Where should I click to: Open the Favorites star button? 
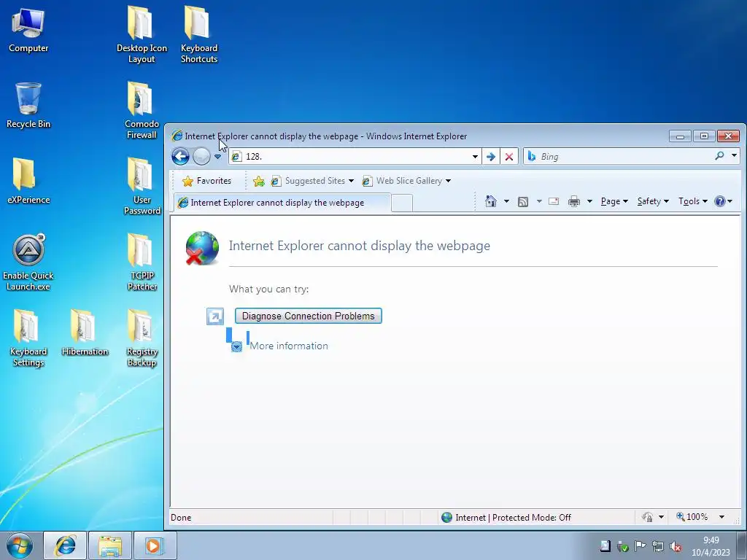(206, 181)
